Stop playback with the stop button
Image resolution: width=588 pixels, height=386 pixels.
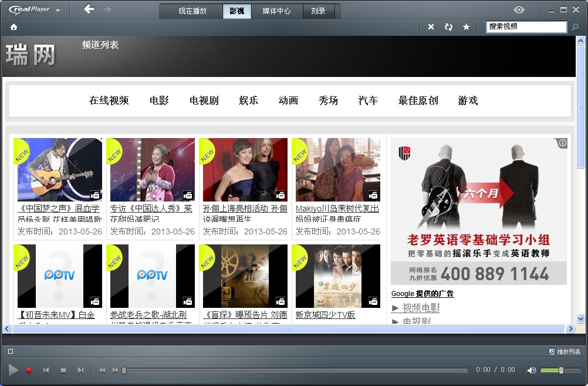[x=63, y=370]
